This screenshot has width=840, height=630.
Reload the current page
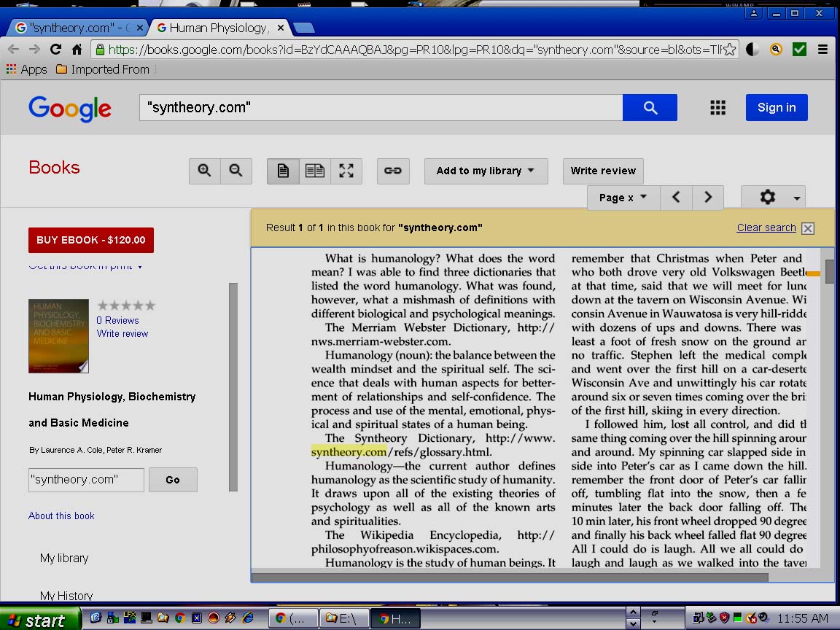point(55,50)
